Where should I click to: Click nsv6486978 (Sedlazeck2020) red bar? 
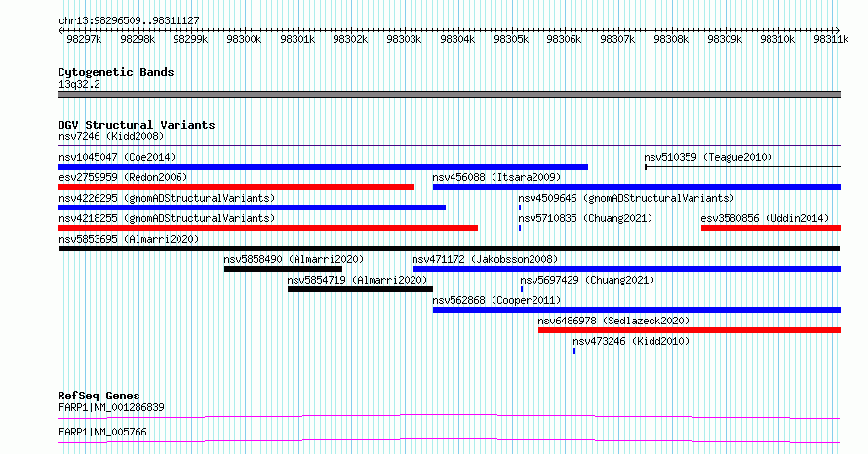tap(690, 330)
